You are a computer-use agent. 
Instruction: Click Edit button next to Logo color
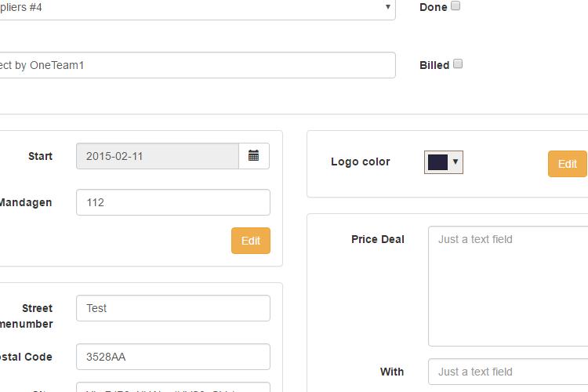pos(567,164)
